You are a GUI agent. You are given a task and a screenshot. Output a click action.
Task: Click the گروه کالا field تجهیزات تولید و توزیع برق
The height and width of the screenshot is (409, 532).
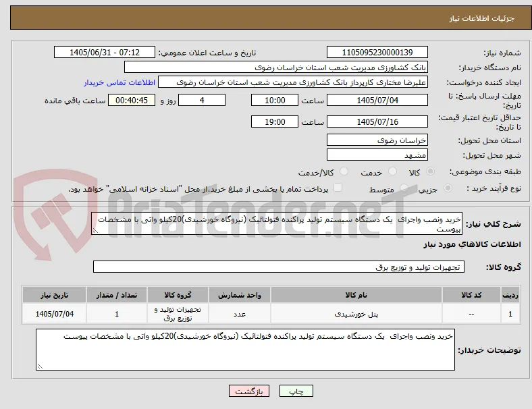pyautogui.click(x=279, y=267)
